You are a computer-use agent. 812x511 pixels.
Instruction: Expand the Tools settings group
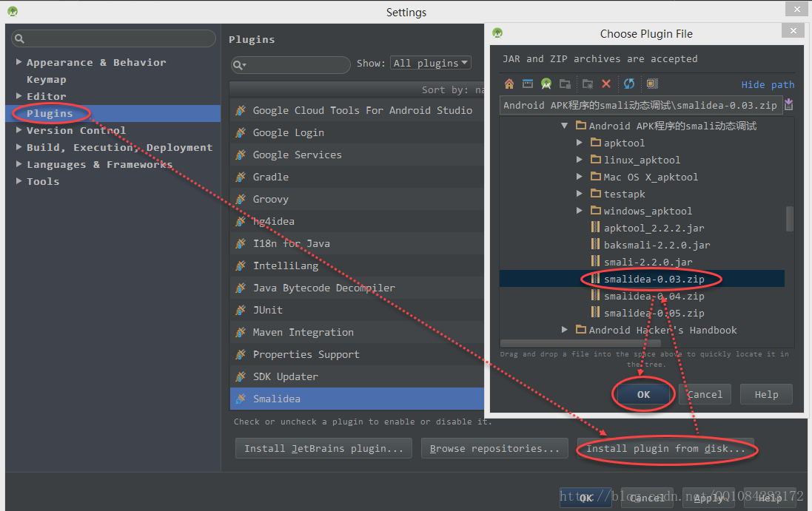pyautogui.click(x=19, y=181)
